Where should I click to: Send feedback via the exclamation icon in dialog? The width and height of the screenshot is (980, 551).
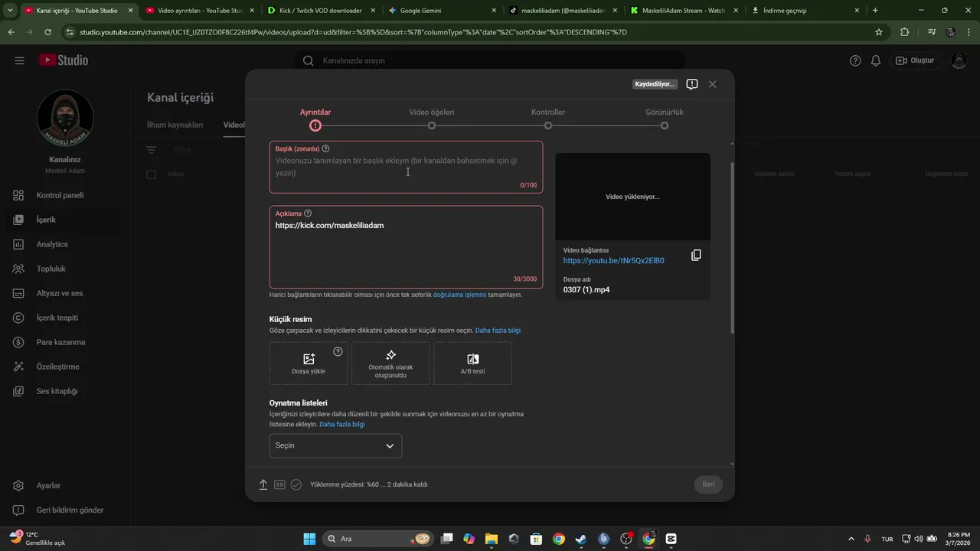pos(692,84)
